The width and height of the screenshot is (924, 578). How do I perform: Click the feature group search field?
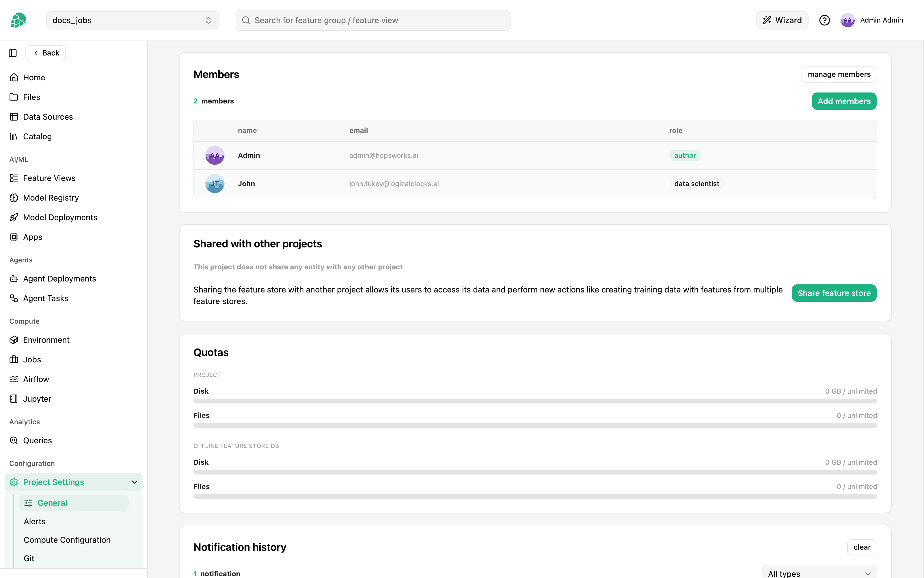pos(373,20)
